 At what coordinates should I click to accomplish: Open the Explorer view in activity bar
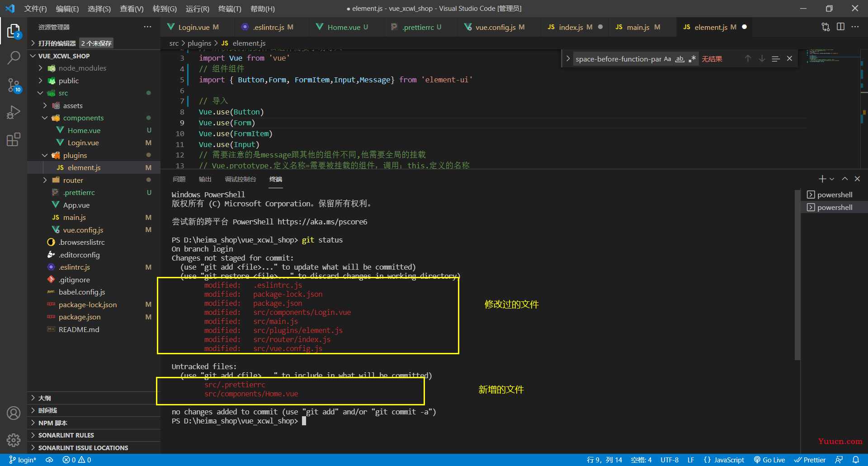pos(14,31)
